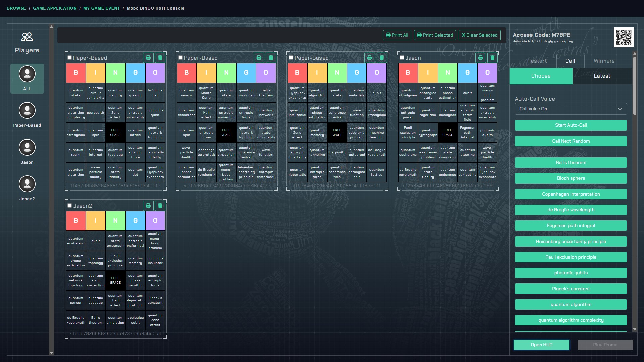Click GAME APPLICATION breadcrumb link
Screen dimensions: 644x362
pos(55,8)
